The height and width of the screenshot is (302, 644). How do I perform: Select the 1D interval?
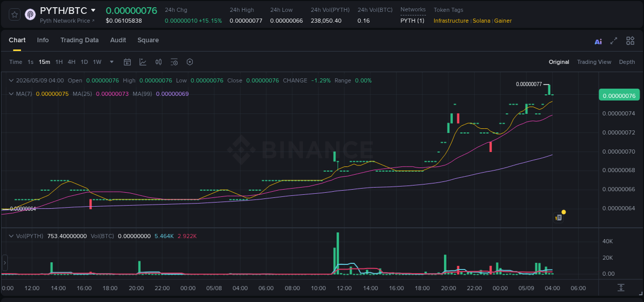click(x=84, y=62)
